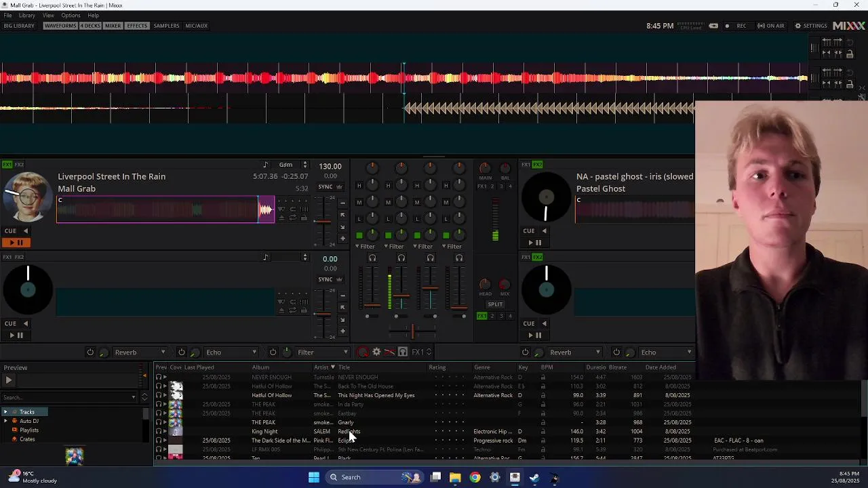Open the Library menu
868x488 pixels.
27,16
